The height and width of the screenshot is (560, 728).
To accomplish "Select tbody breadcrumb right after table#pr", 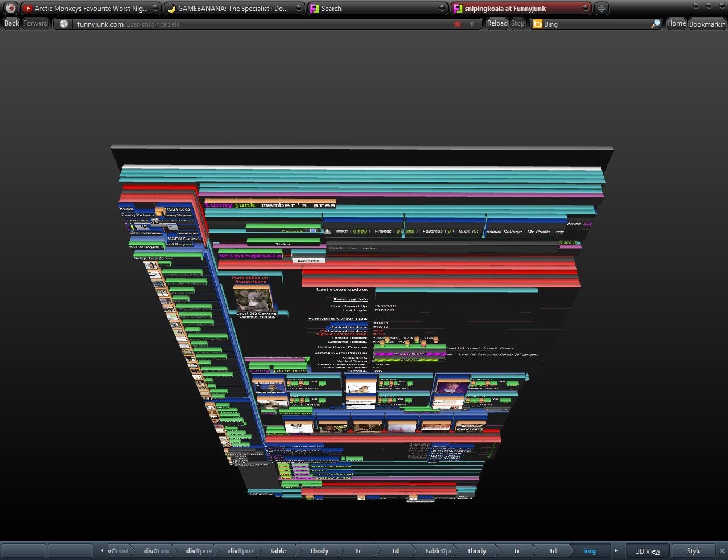I will pyautogui.click(x=477, y=551).
